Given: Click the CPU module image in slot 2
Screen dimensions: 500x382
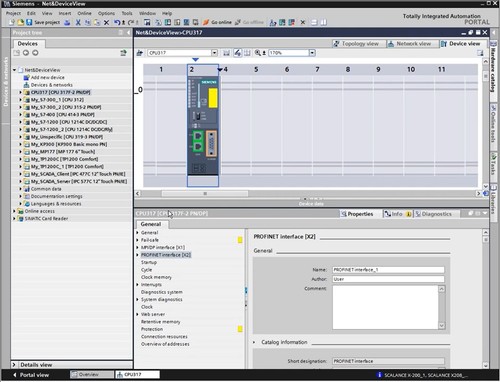Looking at the screenshot, I should tap(203, 125).
